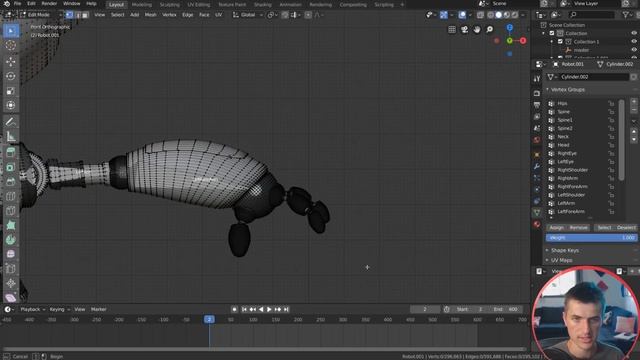Toggle X-ray display
640x360 pixels.
pyautogui.click(x=480, y=15)
